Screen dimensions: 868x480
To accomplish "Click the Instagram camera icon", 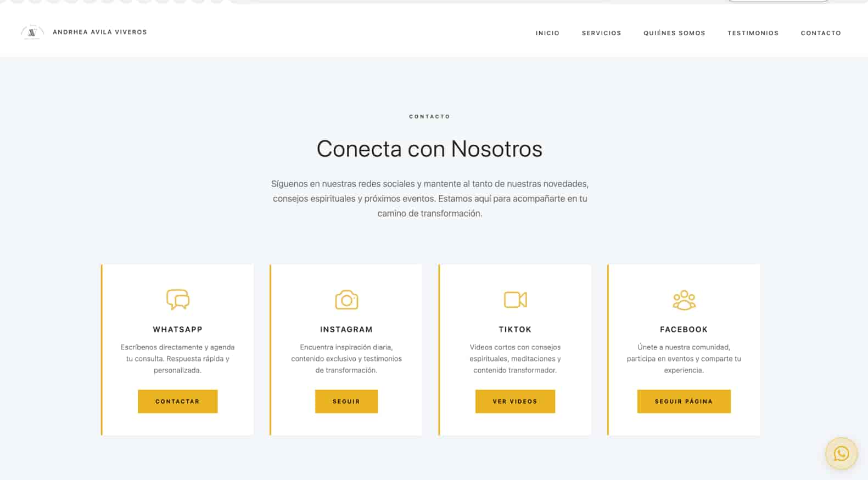I will click(346, 300).
